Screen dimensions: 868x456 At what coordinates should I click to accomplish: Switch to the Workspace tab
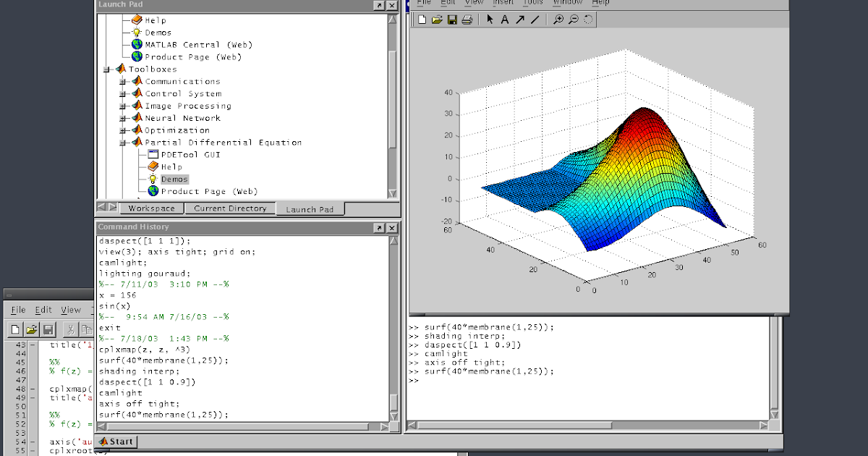151,208
